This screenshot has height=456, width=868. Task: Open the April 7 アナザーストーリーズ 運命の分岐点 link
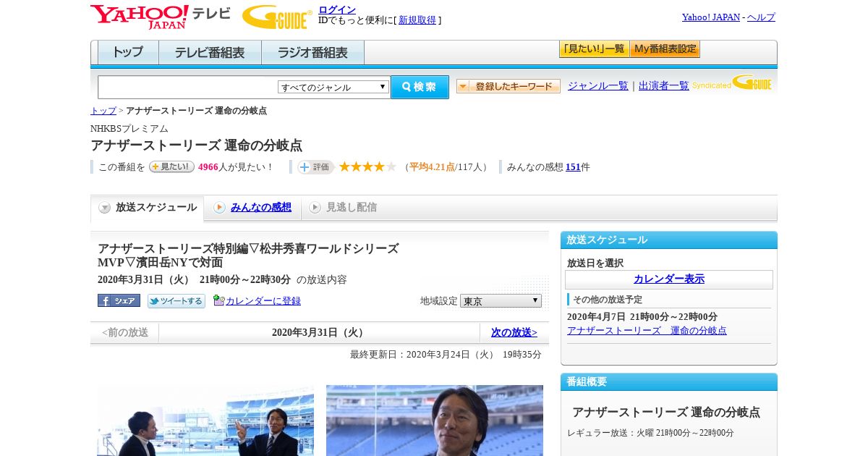pyautogui.click(x=647, y=330)
